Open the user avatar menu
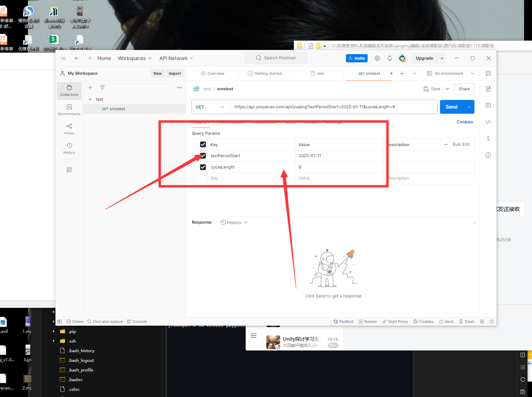 pos(402,58)
